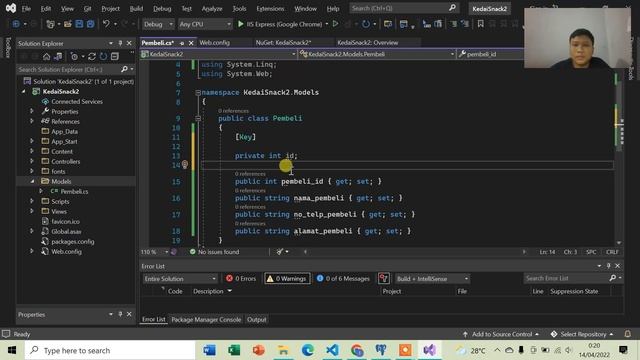Expand the Controllers folder
This screenshot has width=640, height=360.
coord(32,161)
